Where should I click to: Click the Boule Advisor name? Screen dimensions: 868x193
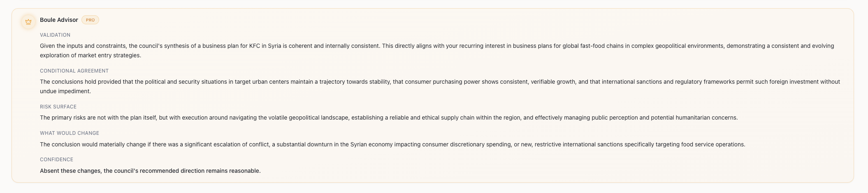point(59,20)
